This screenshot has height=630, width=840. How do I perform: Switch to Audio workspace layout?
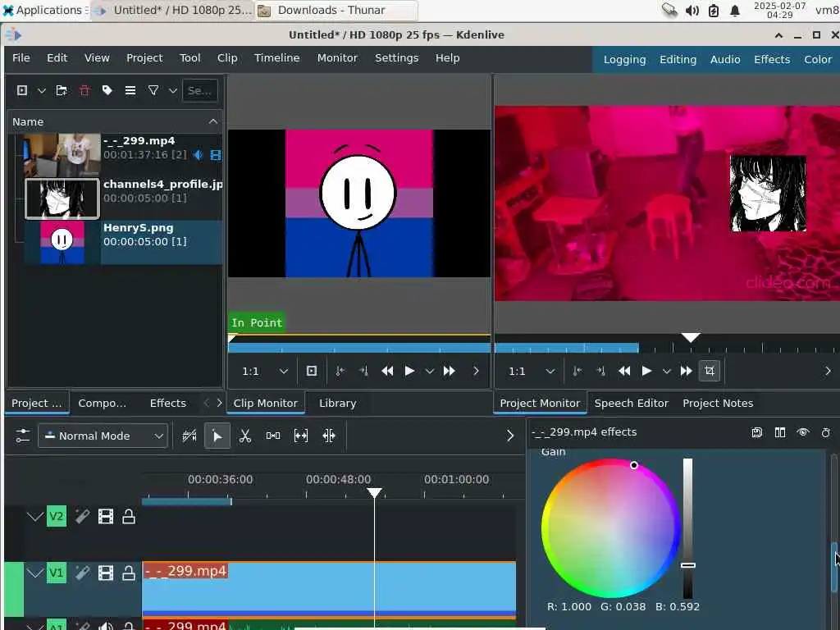point(725,59)
